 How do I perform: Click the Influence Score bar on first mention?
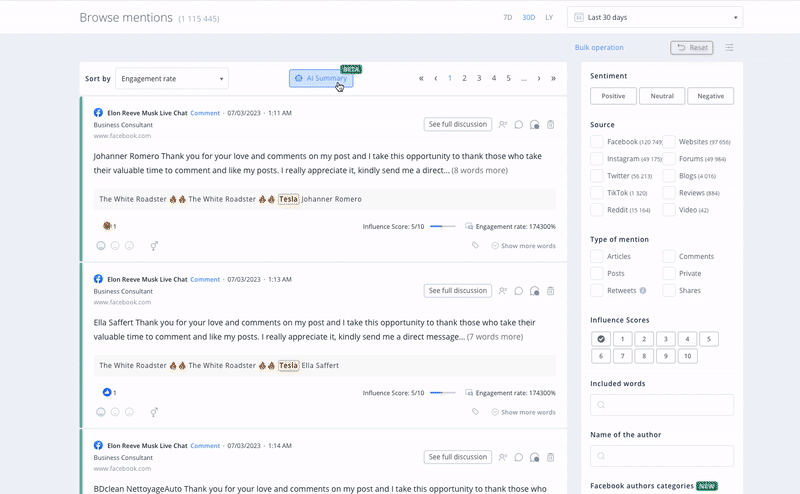442,227
